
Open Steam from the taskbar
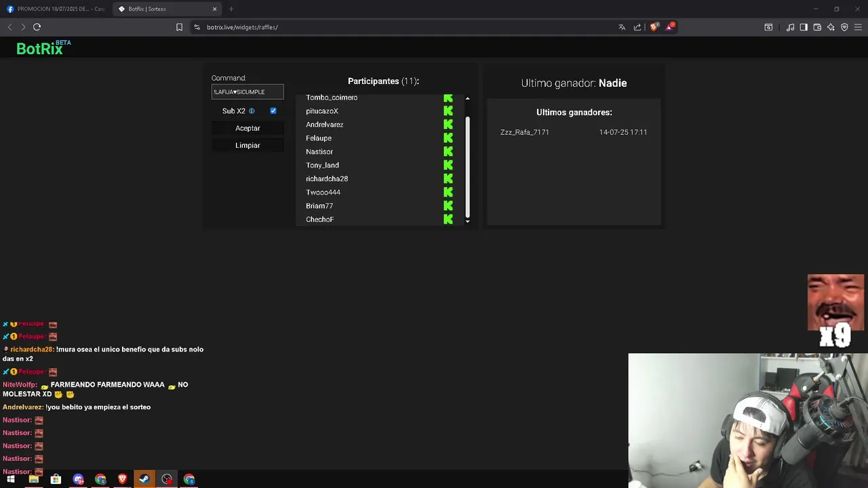click(144, 479)
